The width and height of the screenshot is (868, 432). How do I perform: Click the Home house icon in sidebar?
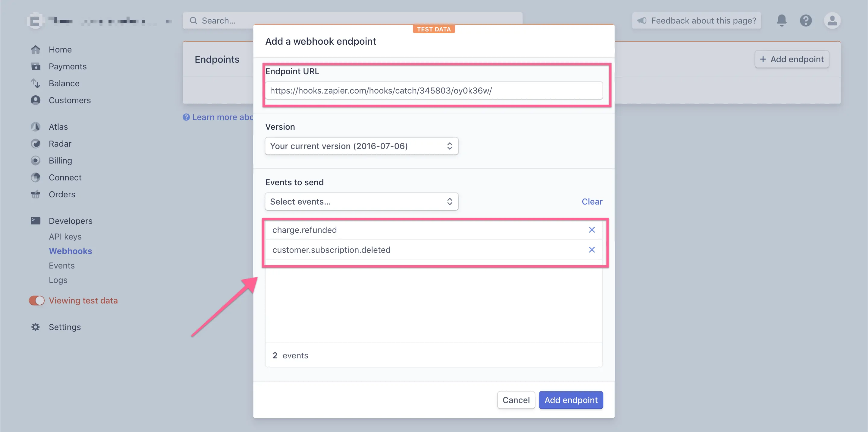35,49
